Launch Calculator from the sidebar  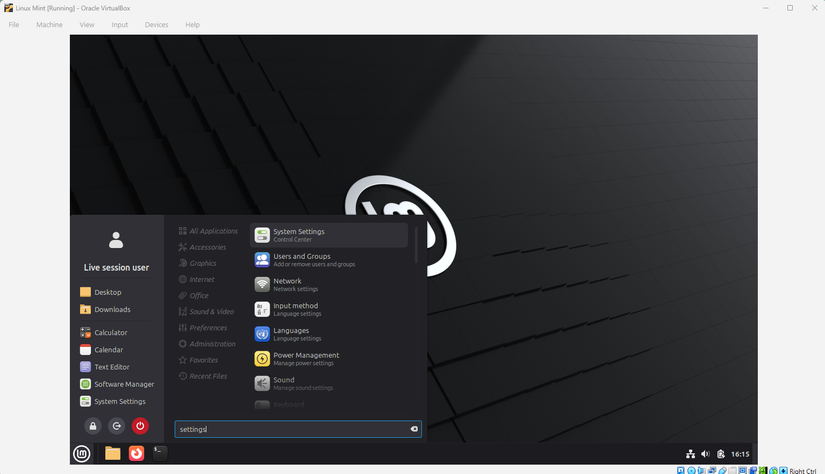pos(104,332)
